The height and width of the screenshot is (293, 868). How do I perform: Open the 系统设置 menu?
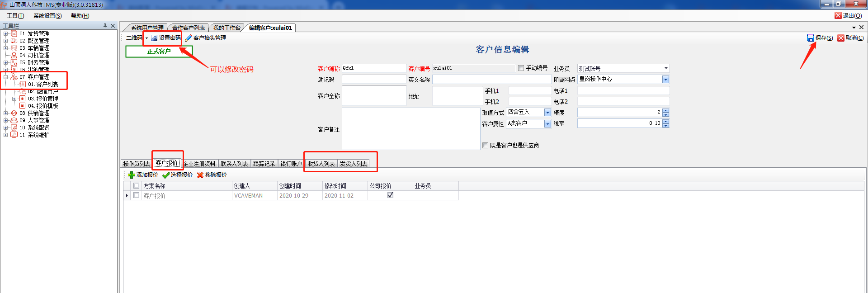[x=47, y=16]
